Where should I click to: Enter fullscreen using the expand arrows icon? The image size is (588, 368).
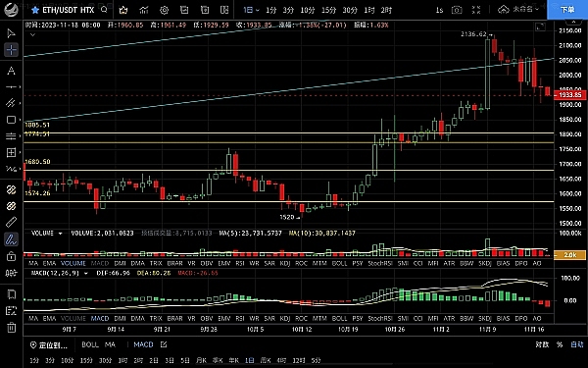click(476, 10)
